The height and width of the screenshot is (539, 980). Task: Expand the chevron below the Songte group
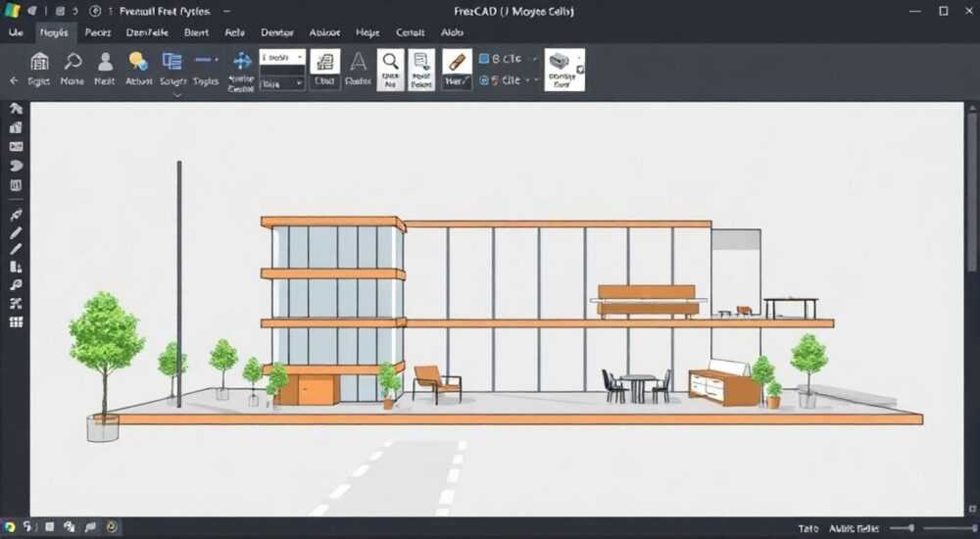176,95
